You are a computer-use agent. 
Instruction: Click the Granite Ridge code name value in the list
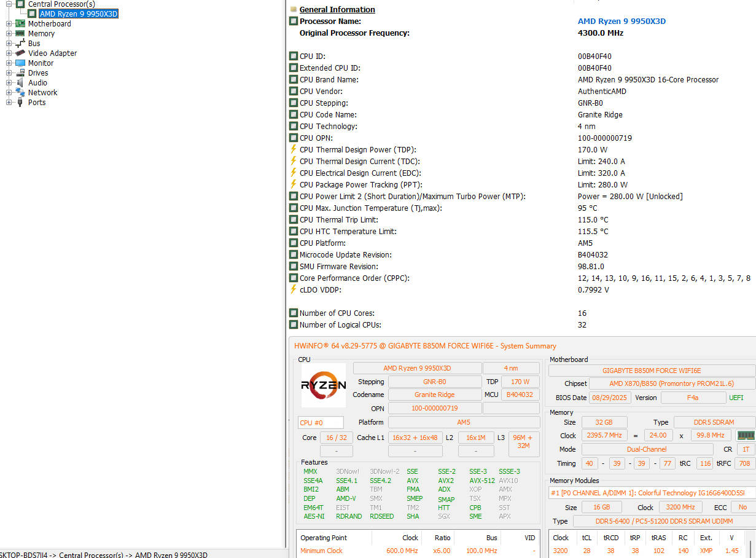pyautogui.click(x=600, y=115)
